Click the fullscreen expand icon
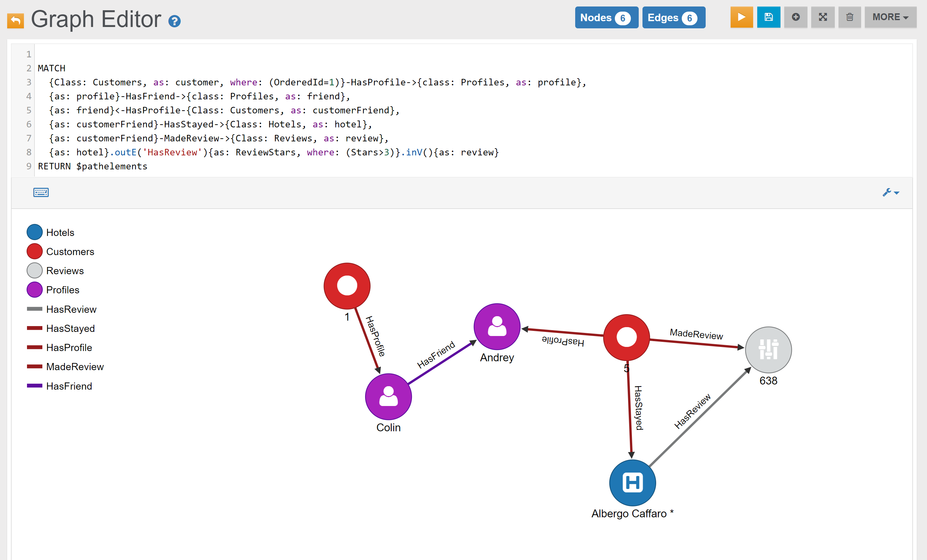 (x=822, y=17)
